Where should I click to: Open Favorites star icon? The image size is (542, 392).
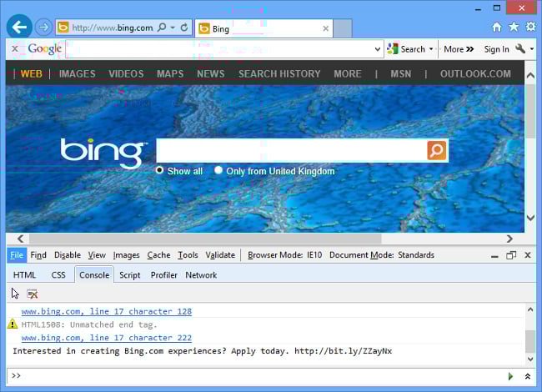point(514,27)
